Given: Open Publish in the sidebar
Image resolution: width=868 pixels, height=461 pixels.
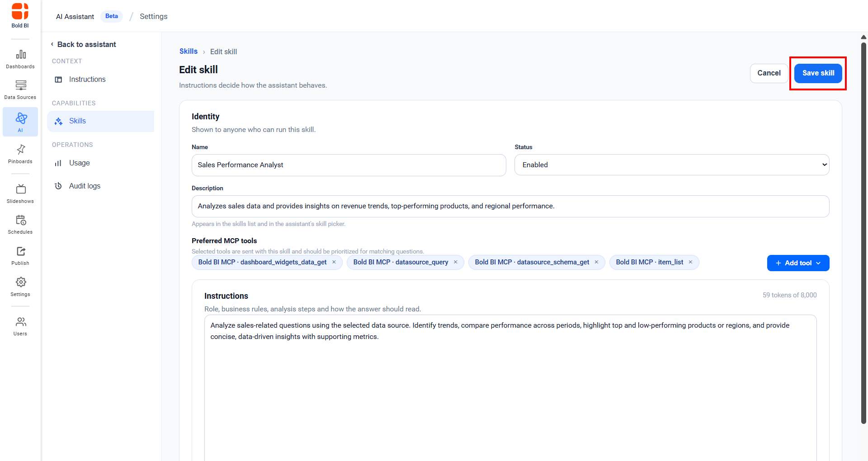Looking at the screenshot, I should (x=20, y=256).
